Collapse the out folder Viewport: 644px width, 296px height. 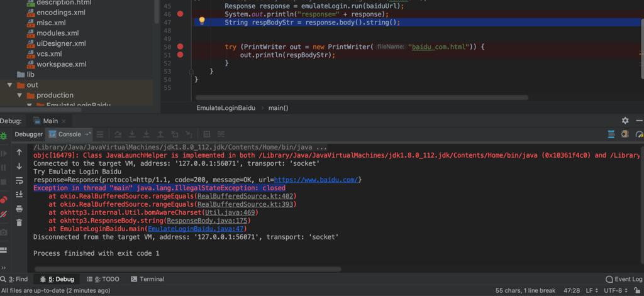[10, 85]
